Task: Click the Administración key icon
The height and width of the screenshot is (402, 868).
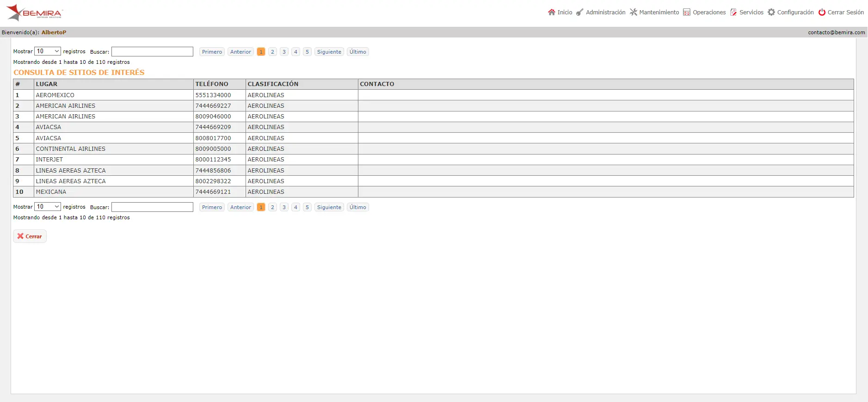Action: (579, 12)
